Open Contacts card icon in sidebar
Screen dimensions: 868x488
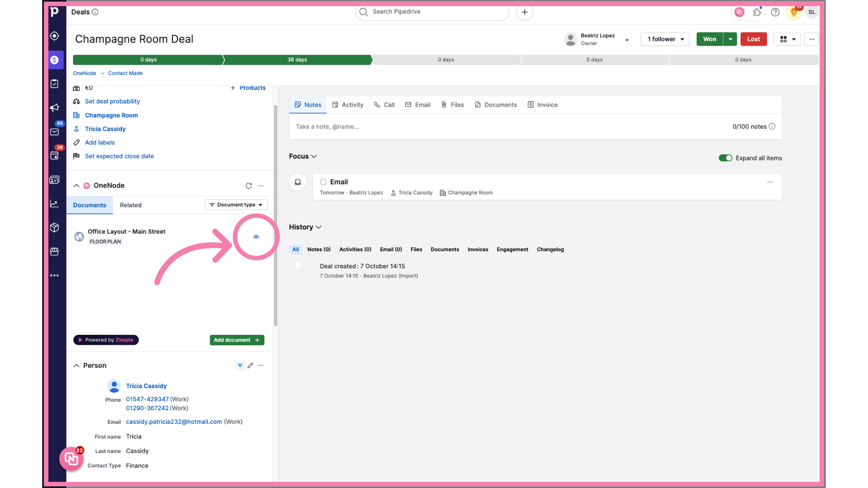pos(55,180)
